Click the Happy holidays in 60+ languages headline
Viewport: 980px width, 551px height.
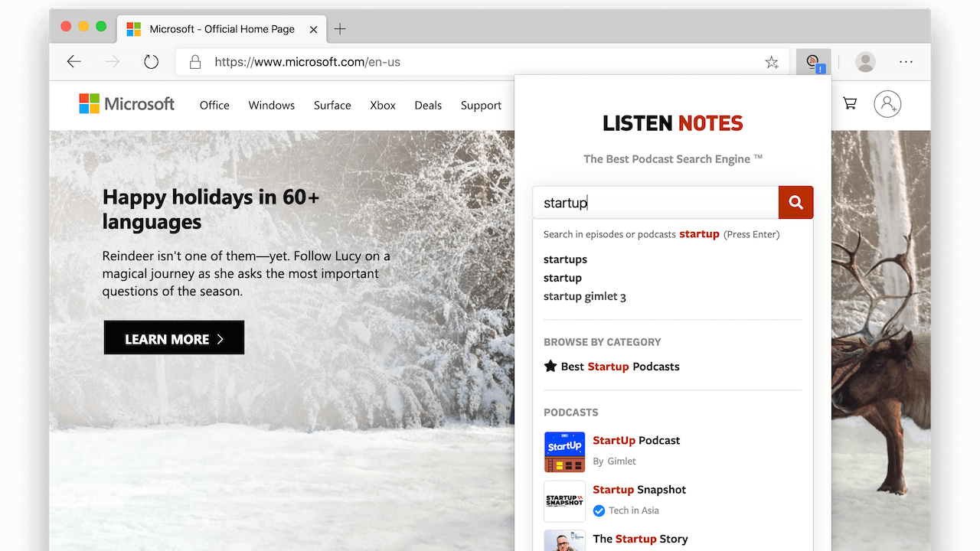[x=211, y=209]
